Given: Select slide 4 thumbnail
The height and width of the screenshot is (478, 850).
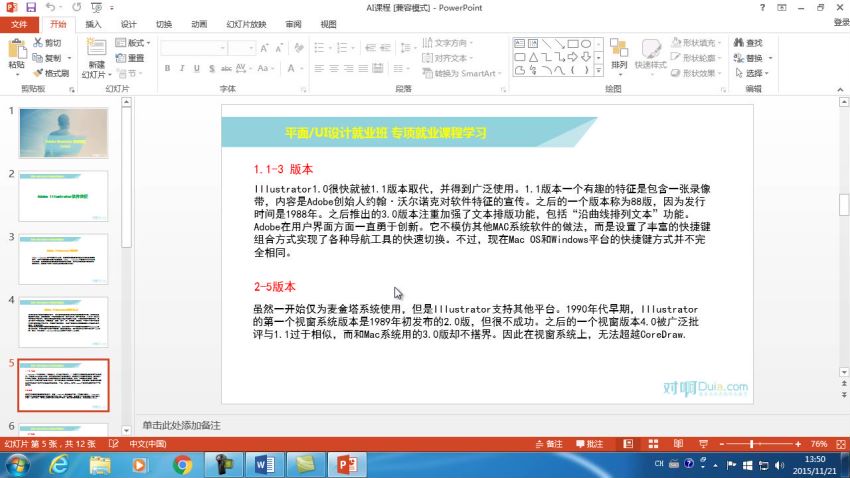Looking at the screenshot, I should pos(63,322).
